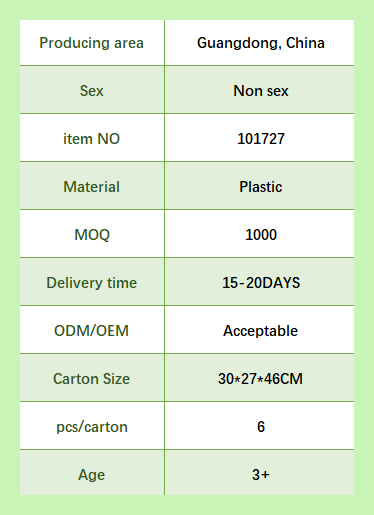The image size is (374, 515).
Task: Click the Non sex value
Action: click(261, 91)
